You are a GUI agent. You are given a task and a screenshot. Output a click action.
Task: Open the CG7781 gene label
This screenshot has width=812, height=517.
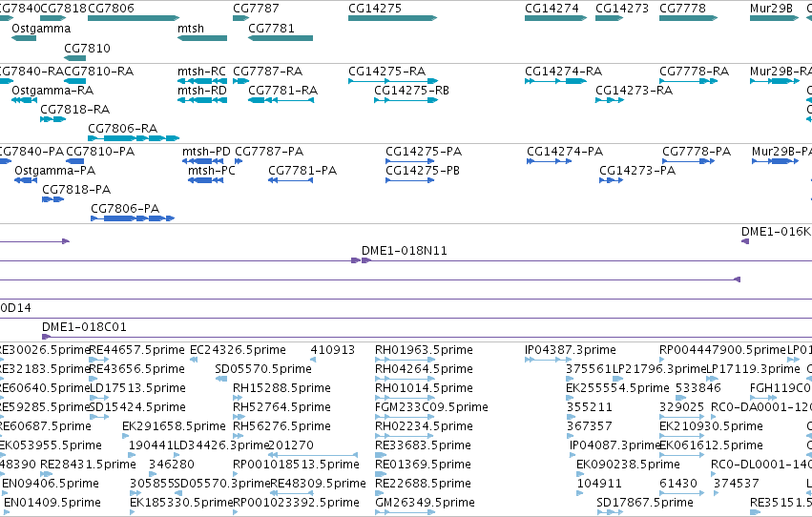tap(271, 29)
